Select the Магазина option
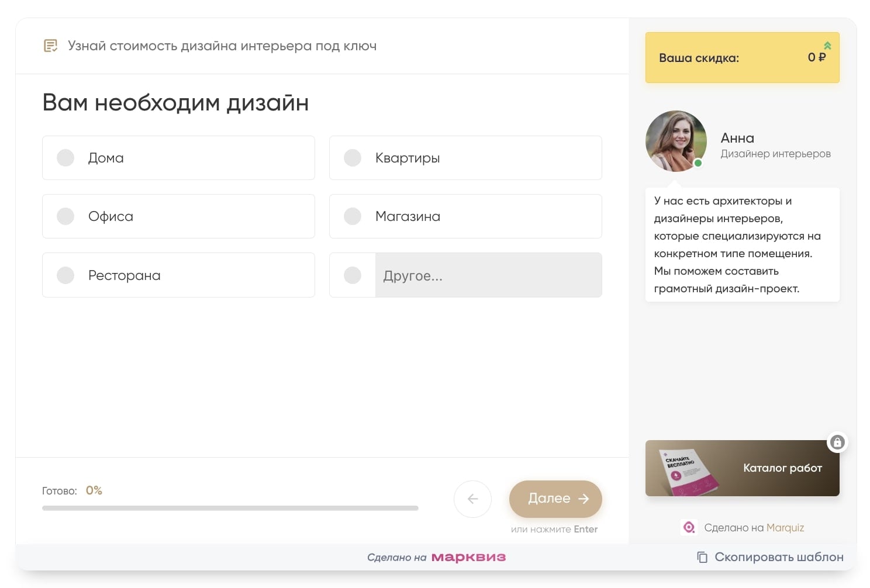Screen dimensions: 870x588 click(353, 216)
